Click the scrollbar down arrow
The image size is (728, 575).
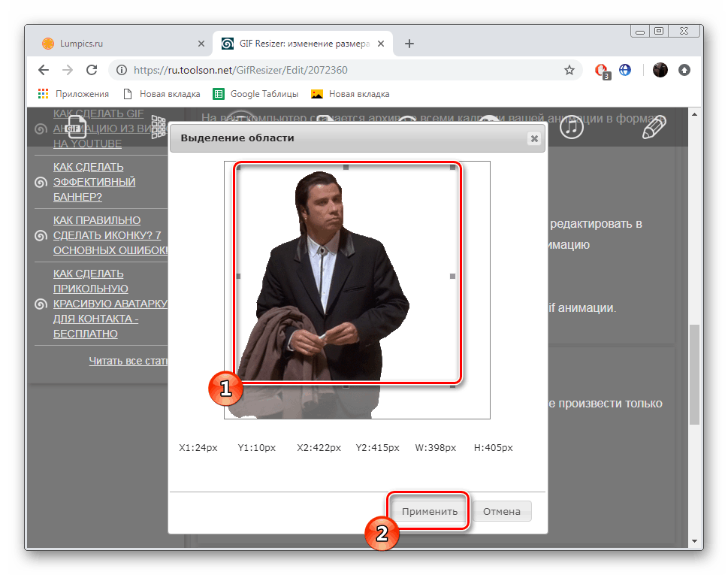click(x=695, y=541)
